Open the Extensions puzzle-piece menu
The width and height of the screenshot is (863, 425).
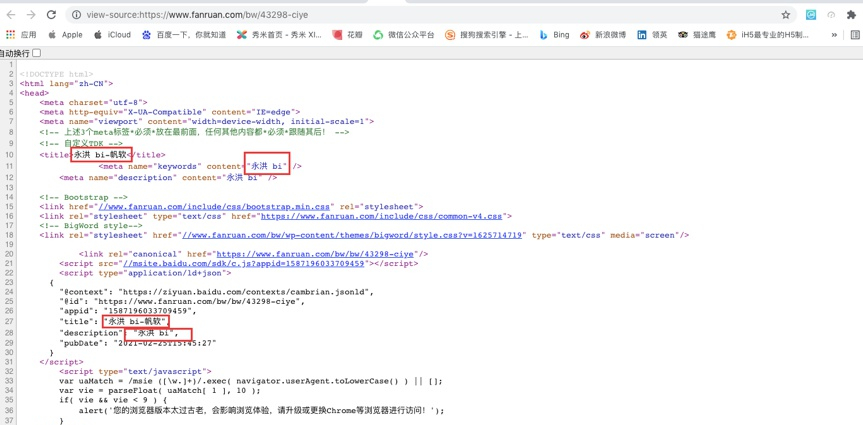(851, 15)
